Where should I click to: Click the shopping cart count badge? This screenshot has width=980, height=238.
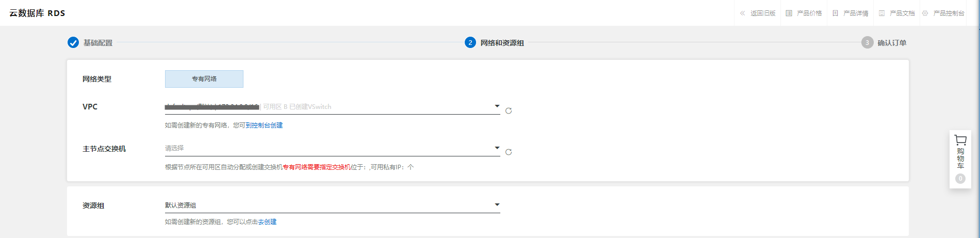click(960, 179)
